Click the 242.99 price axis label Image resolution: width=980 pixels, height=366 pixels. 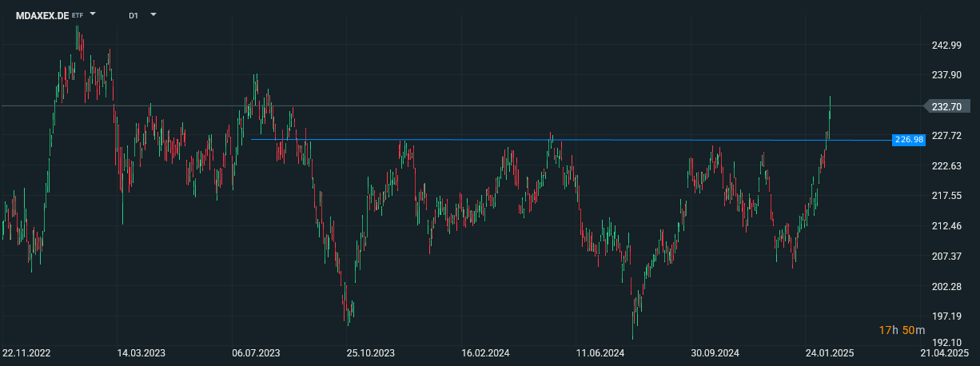pos(946,45)
